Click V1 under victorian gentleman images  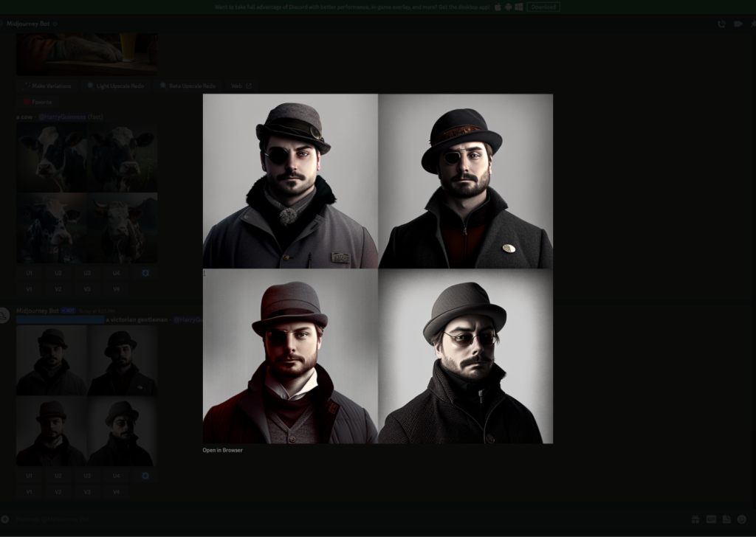30,492
